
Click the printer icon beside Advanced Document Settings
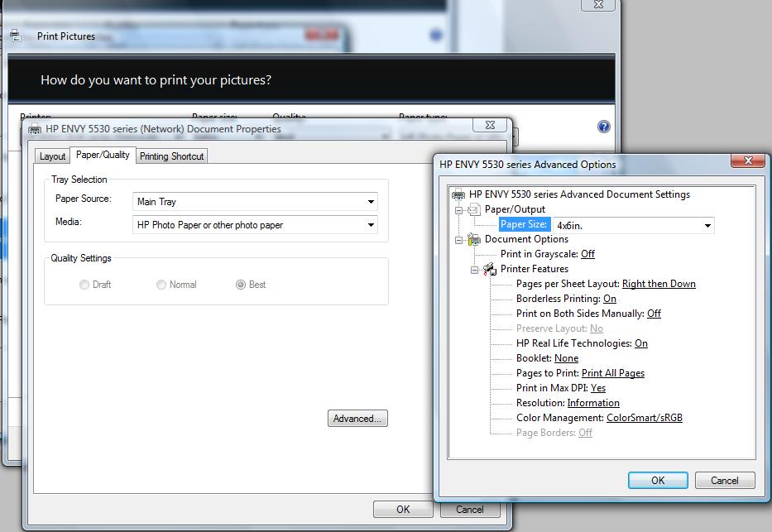458,194
